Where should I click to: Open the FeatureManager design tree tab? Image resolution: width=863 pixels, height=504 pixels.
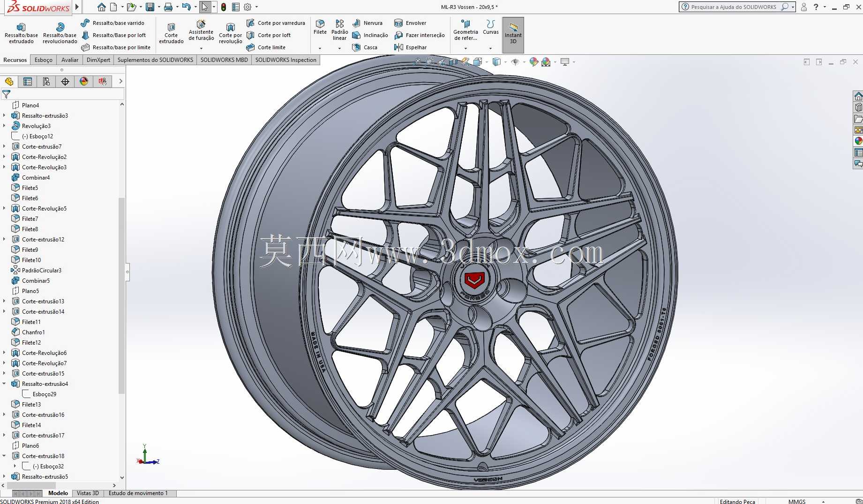[9, 82]
